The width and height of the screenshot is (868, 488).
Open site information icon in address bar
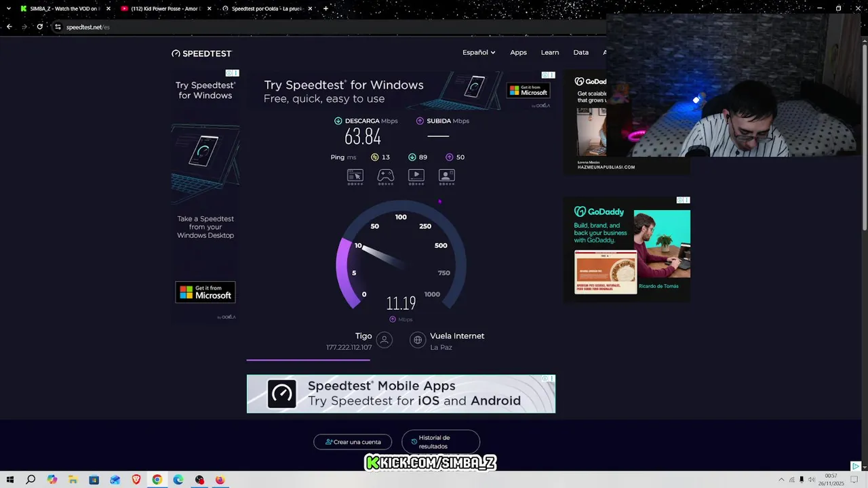click(58, 27)
